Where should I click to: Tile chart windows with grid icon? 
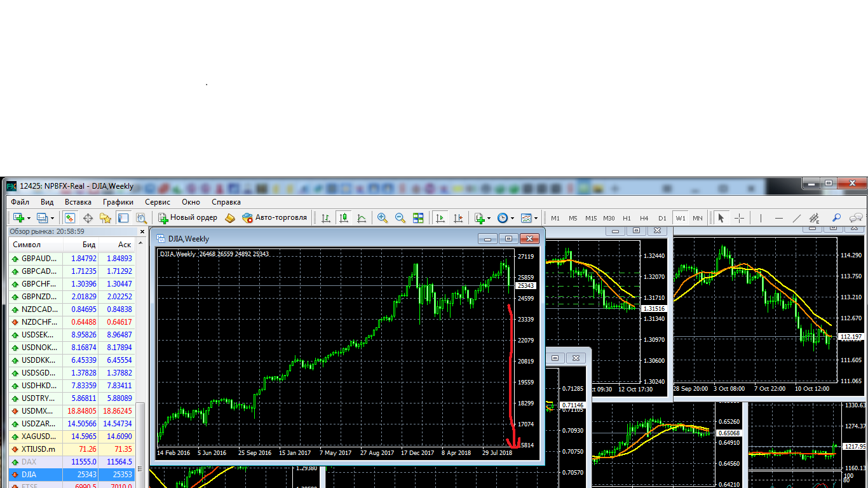418,218
